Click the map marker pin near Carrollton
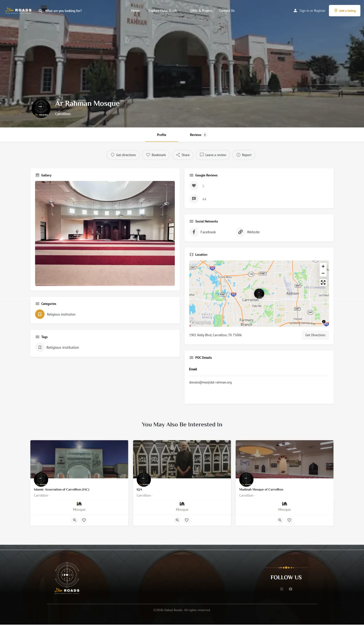Screen dimensions: 364x626 [259, 293]
